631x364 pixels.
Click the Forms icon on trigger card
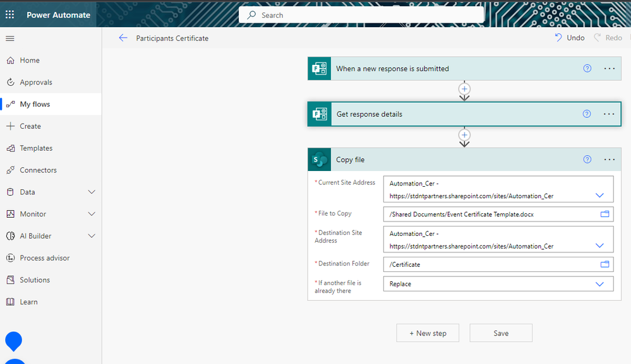point(320,69)
